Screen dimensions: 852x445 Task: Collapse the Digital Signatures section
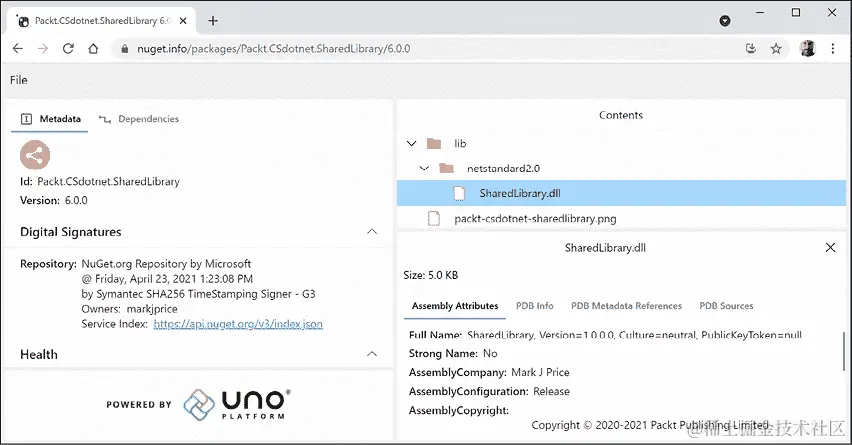(372, 231)
